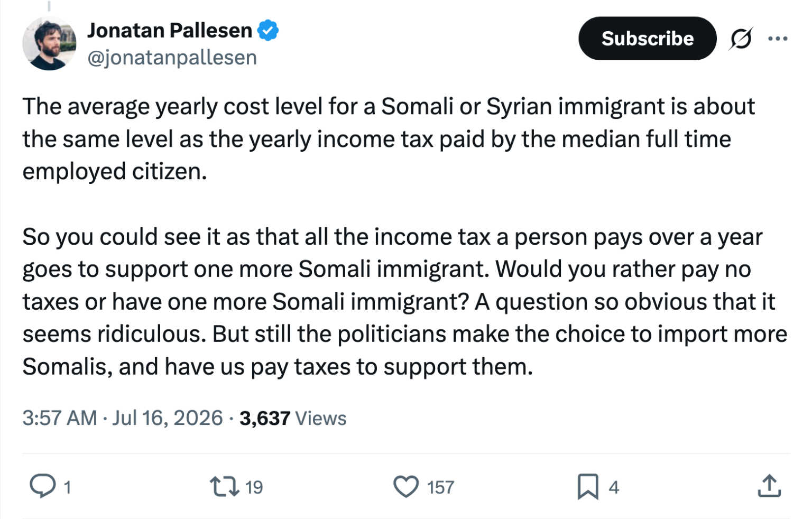The width and height of the screenshot is (812, 519).
Task: Click the second paragraph starting 'So you could'
Action: tap(405, 302)
